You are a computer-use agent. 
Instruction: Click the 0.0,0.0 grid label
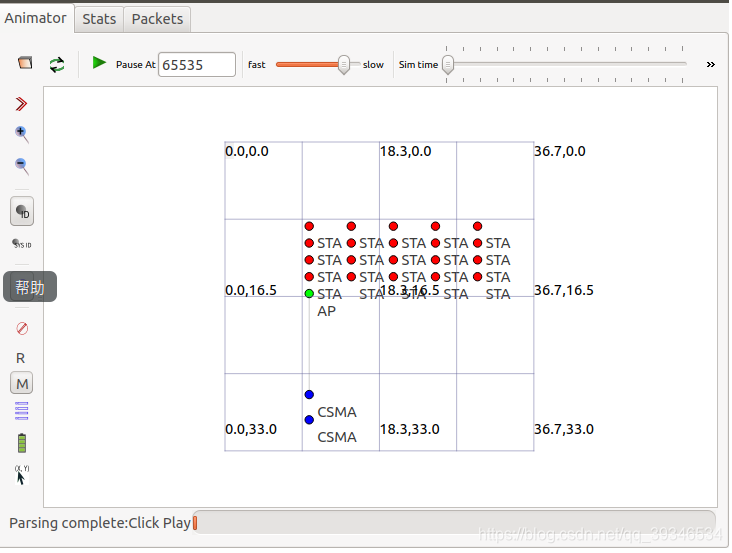247,151
